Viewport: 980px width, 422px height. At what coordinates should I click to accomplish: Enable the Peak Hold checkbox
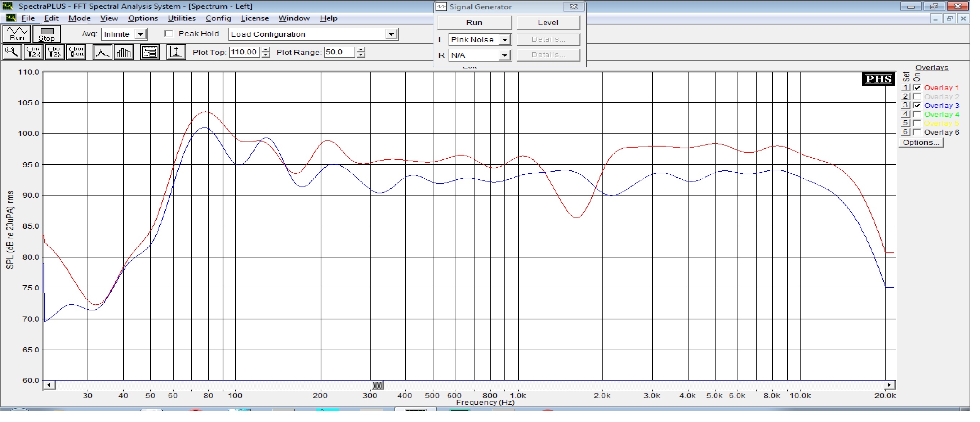[x=169, y=33]
